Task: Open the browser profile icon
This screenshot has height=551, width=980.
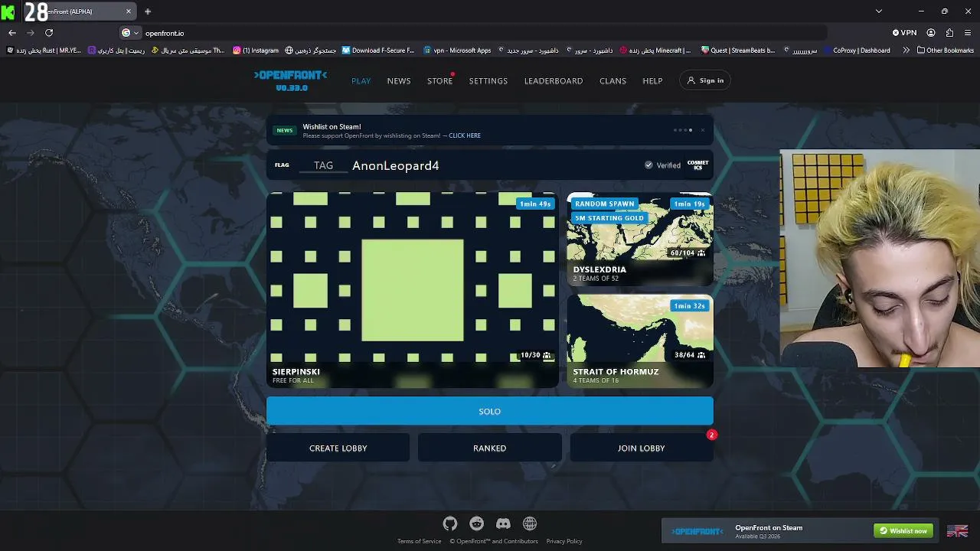Action: click(931, 33)
